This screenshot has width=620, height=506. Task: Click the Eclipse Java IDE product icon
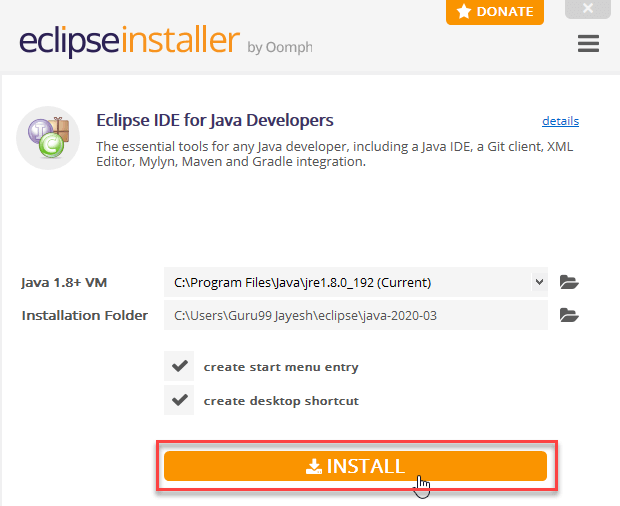tap(48, 137)
